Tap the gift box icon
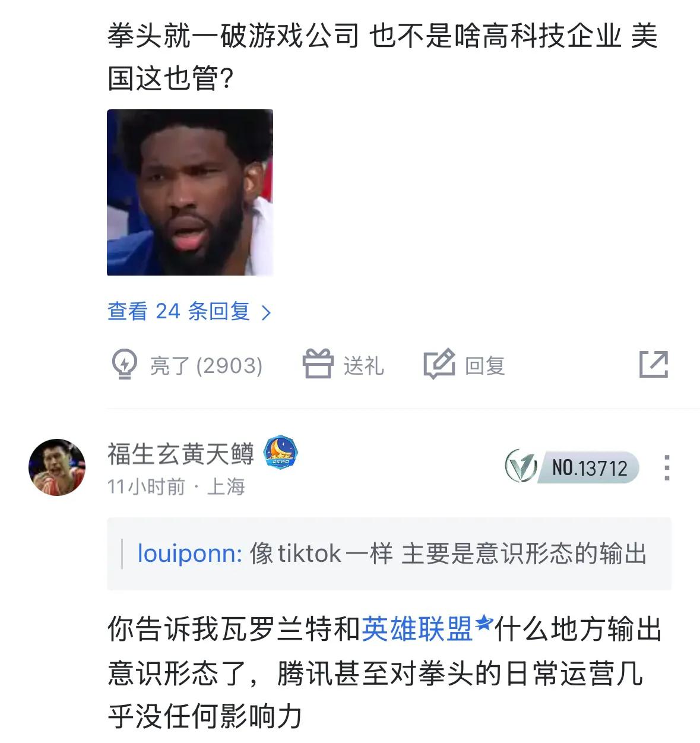The image size is (700, 743). point(318,363)
